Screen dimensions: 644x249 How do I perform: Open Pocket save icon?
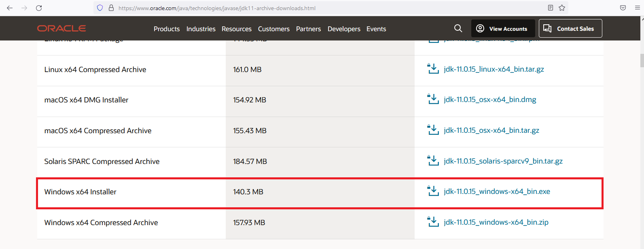tap(623, 8)
